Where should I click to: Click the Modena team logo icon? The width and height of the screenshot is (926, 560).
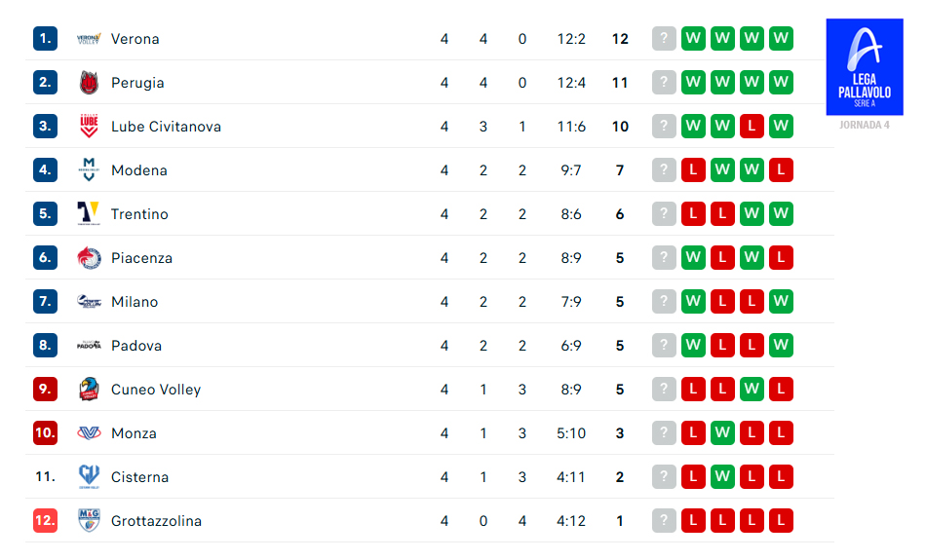click(89, 170)
